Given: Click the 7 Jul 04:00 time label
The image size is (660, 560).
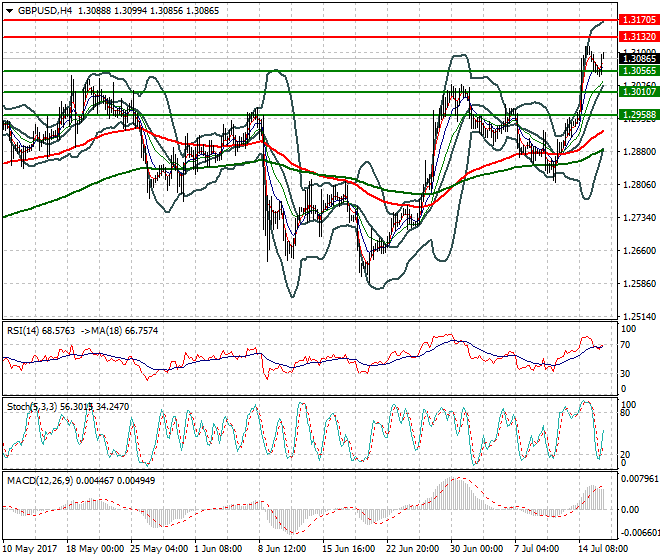Looking at the screenshot, I should tap(537, 549).
